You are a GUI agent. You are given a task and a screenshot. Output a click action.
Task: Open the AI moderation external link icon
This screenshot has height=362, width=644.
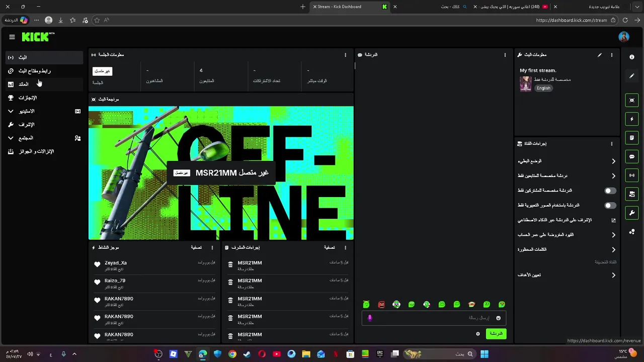tap(613, 220)
